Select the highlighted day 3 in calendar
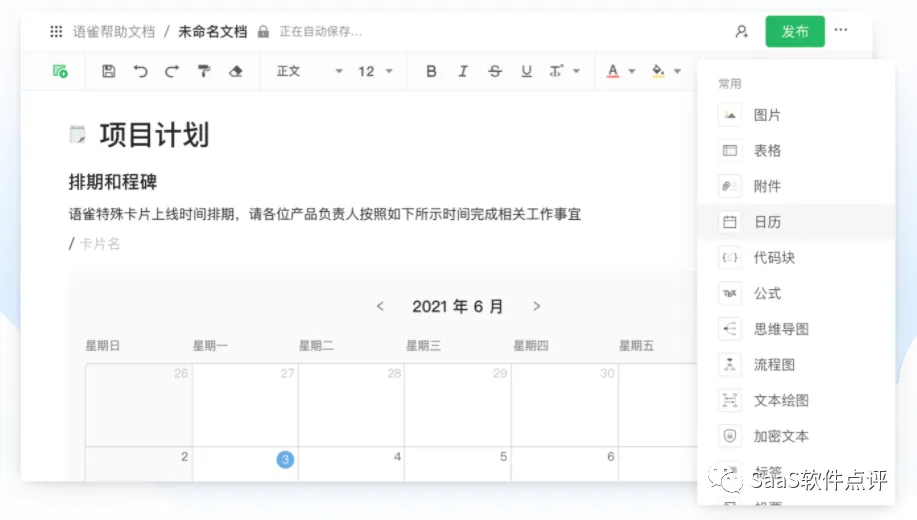The height and width of the screenshot is (520, 917). (x=285, y=460)
